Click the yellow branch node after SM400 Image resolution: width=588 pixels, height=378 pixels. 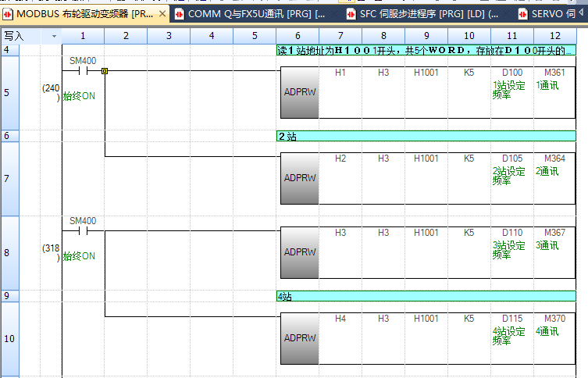[105, 70]
